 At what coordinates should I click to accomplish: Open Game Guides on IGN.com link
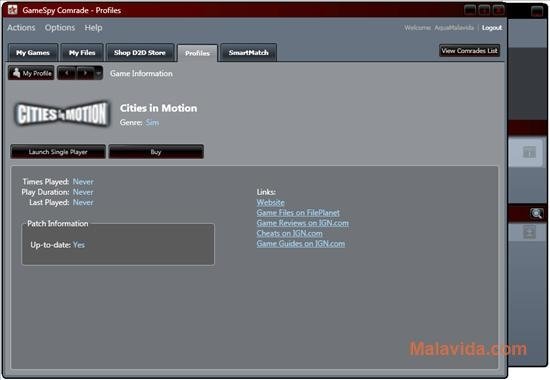301,244
